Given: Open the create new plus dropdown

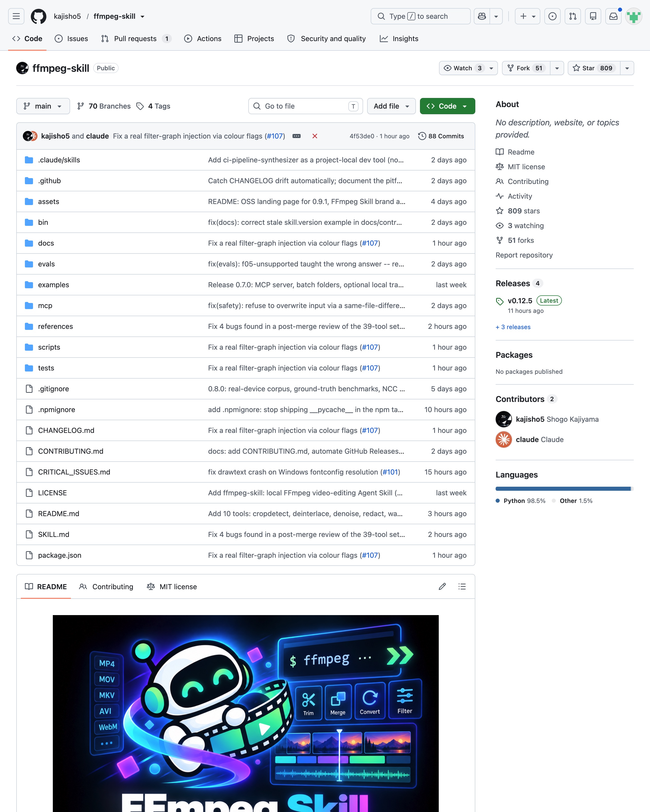Looking at the screenshot, I should [x=528, y=16].
